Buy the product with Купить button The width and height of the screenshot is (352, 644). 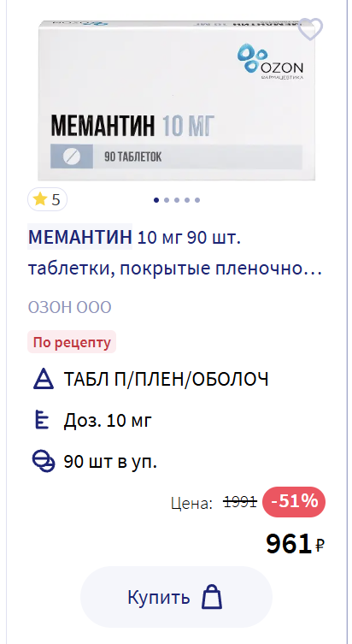[176, 597]
